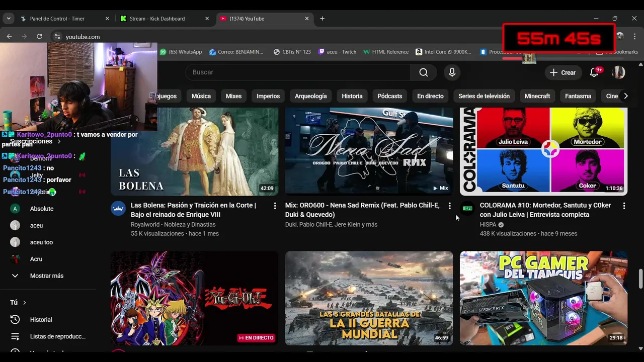The image size is (644, 362).
Task: Open the Yu-Gi-Oh live stream thumbnail
Action: pos(194,298)
